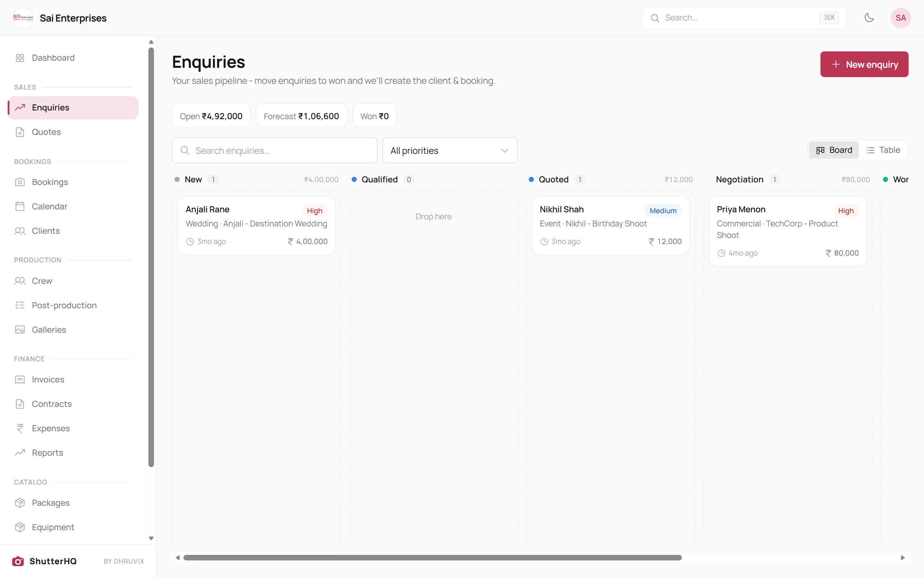Click the Won ₹0 stat chip

click(374, 116)
